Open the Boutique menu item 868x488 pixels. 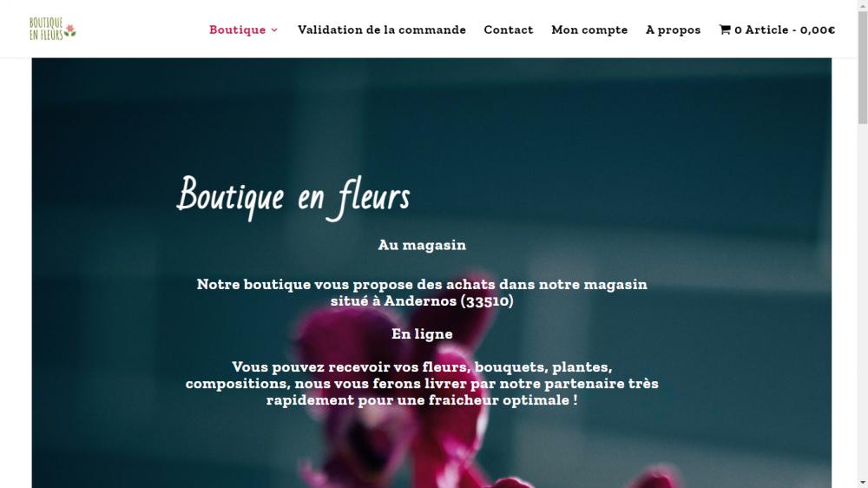click(x=238, y=30)
